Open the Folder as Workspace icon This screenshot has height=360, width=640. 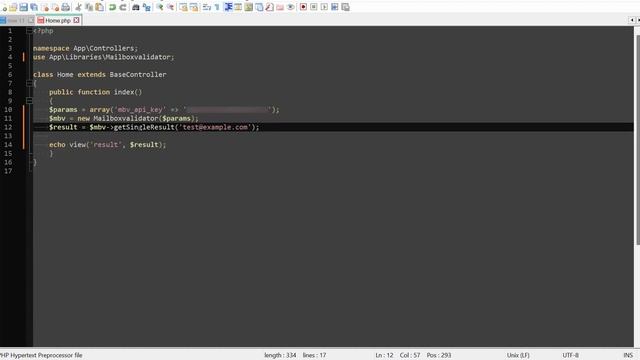coord(280,7)
